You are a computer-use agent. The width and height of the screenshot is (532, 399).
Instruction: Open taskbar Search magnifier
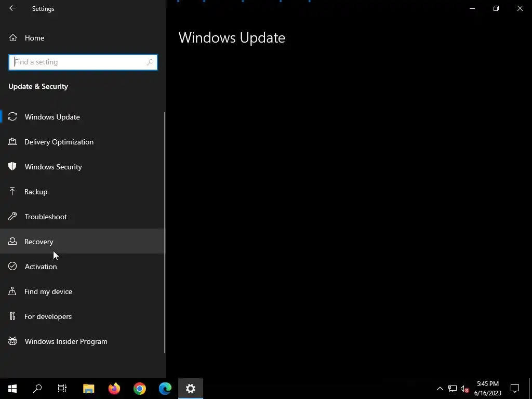tap(37, 389)
